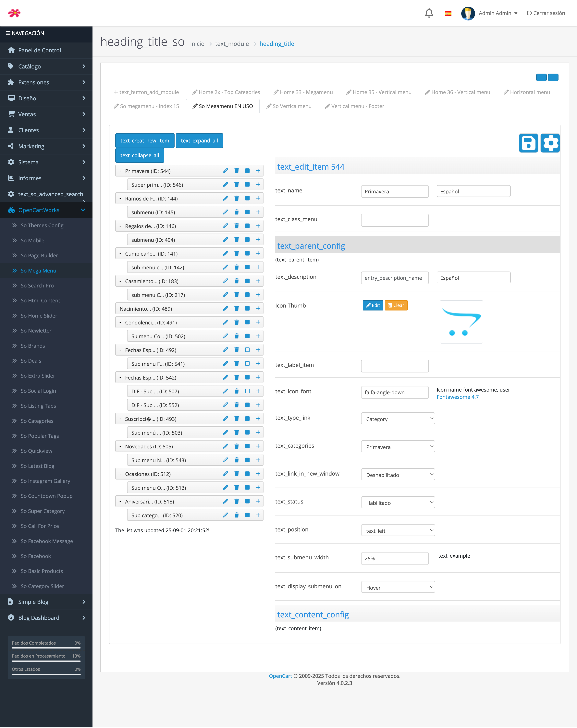Open the Fontawesome 4.7 link

pos(457,397)
